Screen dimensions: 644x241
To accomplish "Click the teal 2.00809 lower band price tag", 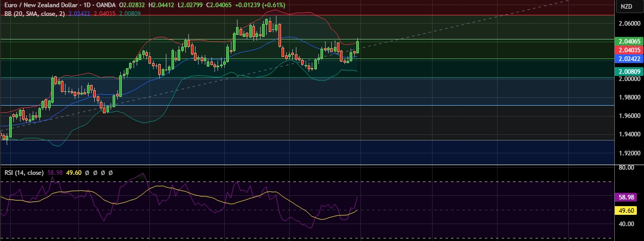I will [x=628, y=72].
